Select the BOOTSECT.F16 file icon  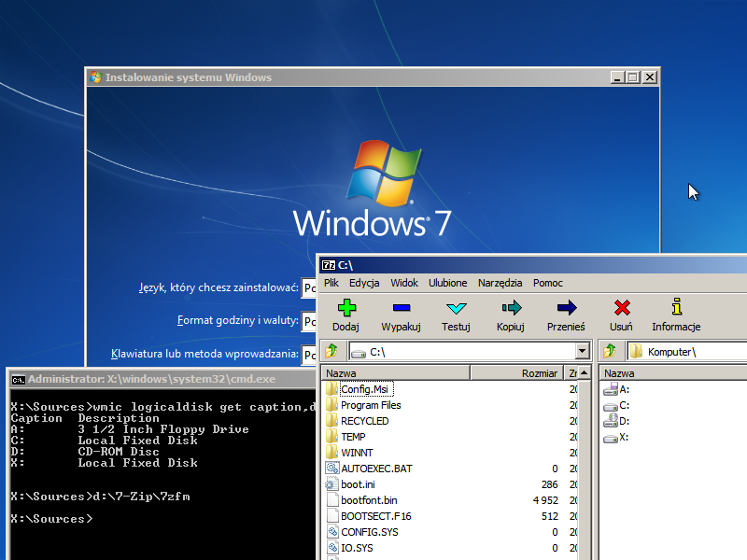332,516
